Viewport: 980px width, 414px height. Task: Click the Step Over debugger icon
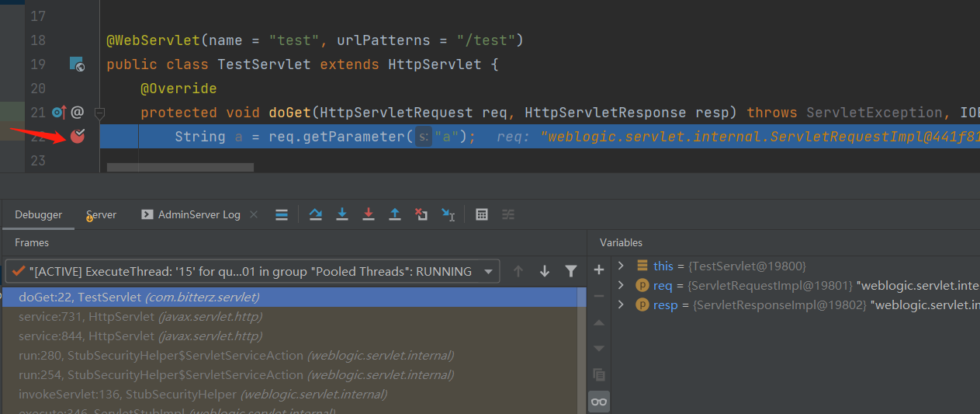(316, 214)
